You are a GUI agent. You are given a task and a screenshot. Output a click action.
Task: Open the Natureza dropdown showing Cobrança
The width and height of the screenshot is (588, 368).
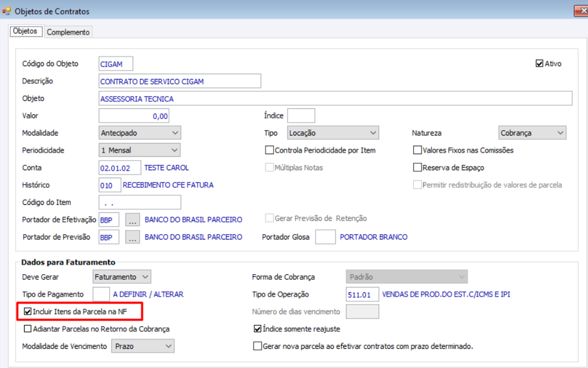532,133
